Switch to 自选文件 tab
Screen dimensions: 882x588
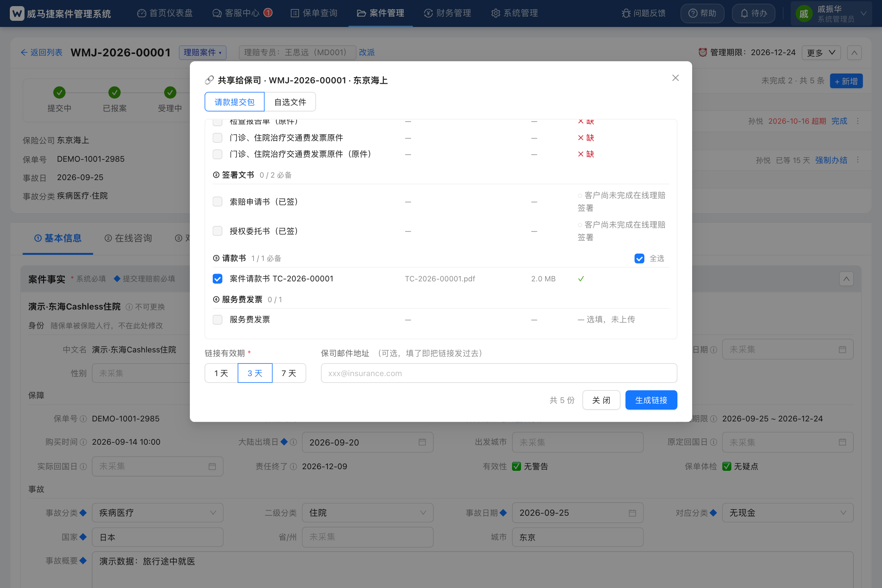[x=290, y=102]
